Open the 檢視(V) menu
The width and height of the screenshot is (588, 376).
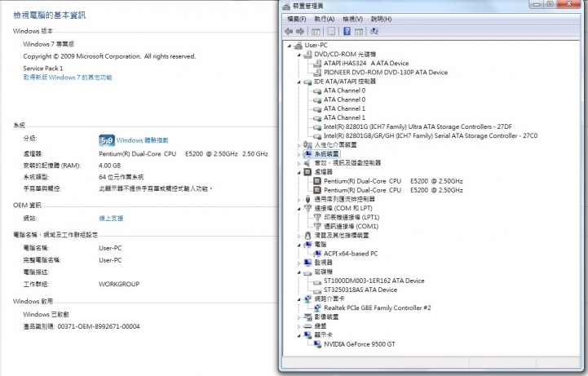352,19
